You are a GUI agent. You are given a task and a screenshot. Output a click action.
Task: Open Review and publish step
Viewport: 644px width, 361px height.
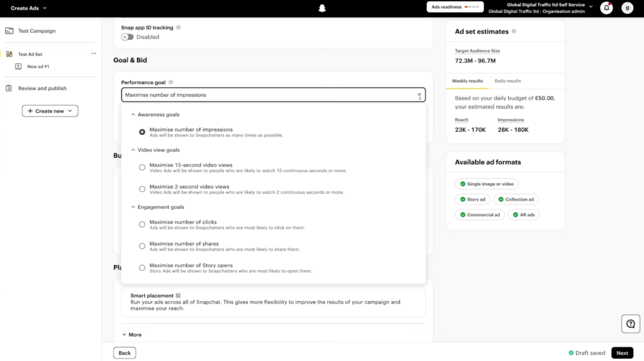point(42,88)
